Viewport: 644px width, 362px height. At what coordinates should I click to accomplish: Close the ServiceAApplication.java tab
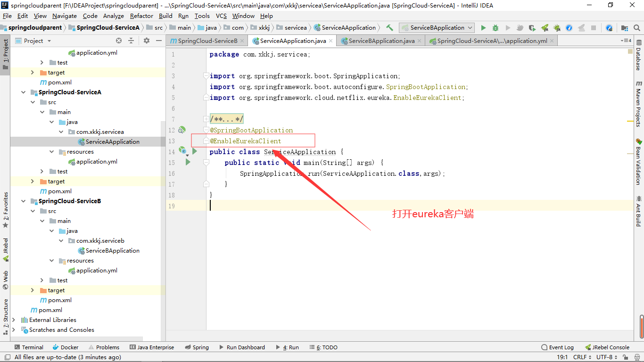[x=331, y=41]
